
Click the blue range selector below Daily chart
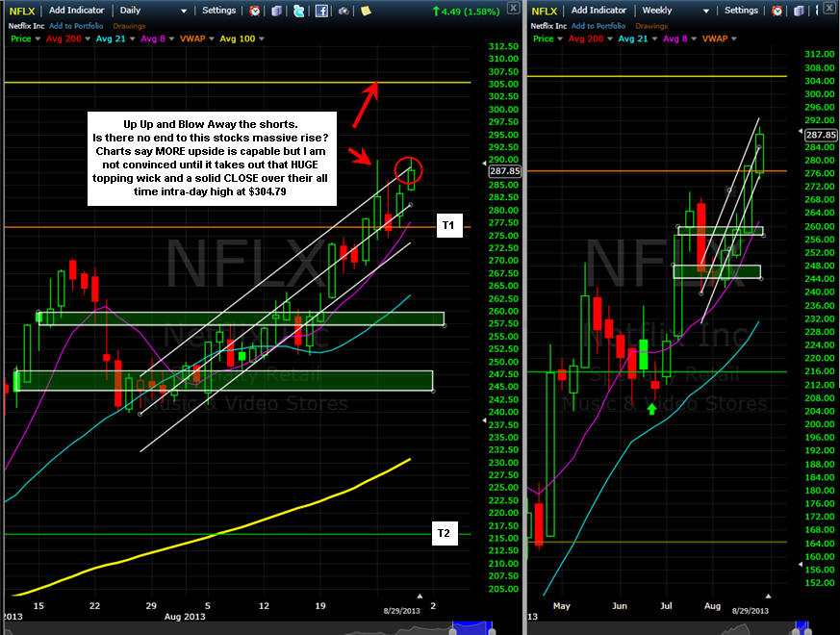[472, 628]
